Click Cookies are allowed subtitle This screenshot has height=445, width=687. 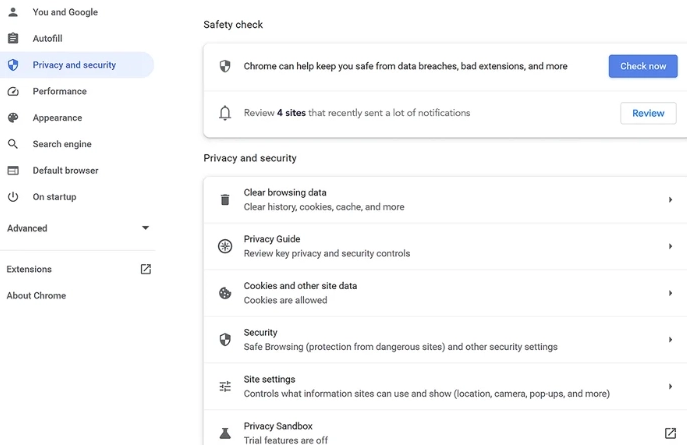pos(285,300)
